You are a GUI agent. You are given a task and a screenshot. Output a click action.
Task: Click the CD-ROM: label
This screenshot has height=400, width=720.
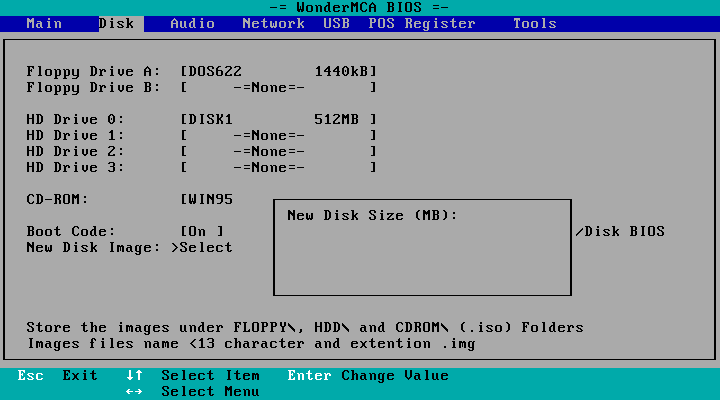pyautogui.click(x=57, y=199)
